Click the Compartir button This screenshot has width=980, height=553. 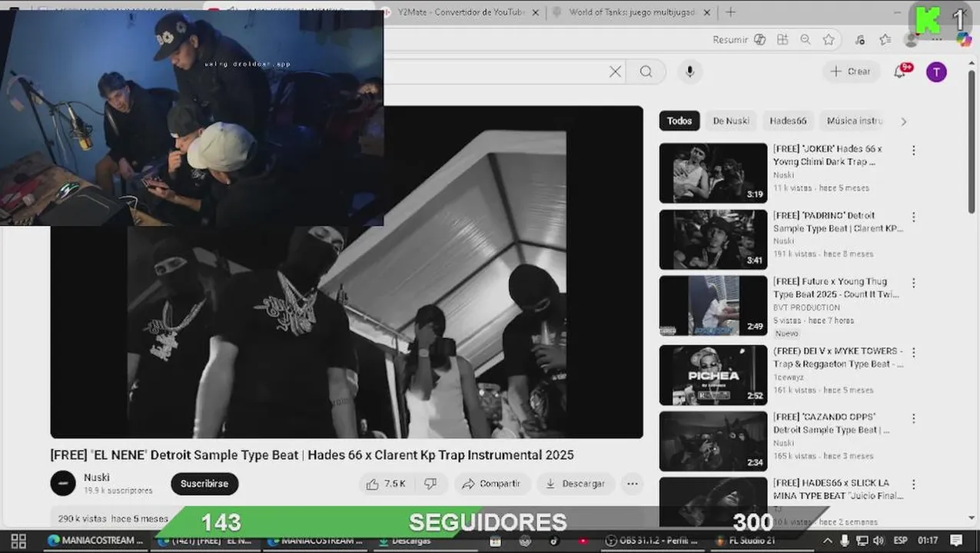491,484
